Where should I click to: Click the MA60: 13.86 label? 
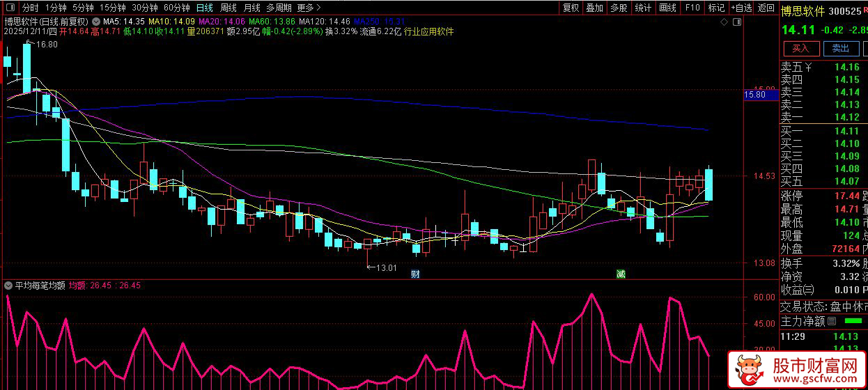(x=272, y=22)
